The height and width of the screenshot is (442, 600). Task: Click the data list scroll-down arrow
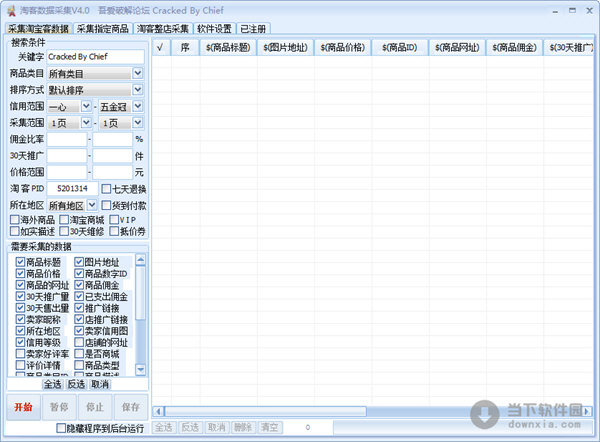click(140, 370)
